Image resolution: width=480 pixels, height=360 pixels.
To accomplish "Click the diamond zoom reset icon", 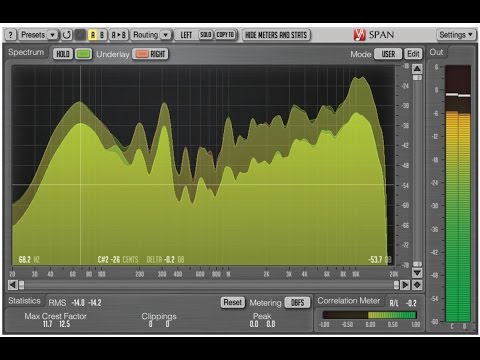I will click(x=417, y=285).
